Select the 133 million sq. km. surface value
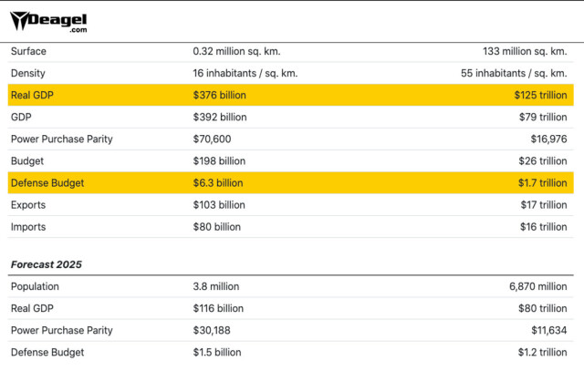The width and height of the screenshot is (584, 392). pos(525,51)
